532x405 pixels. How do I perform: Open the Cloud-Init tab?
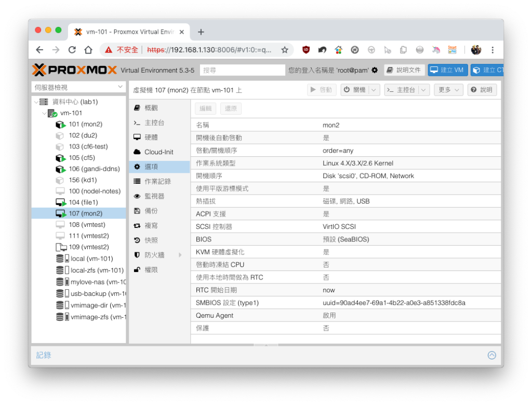pyautogui.click(x=159, y=152)
